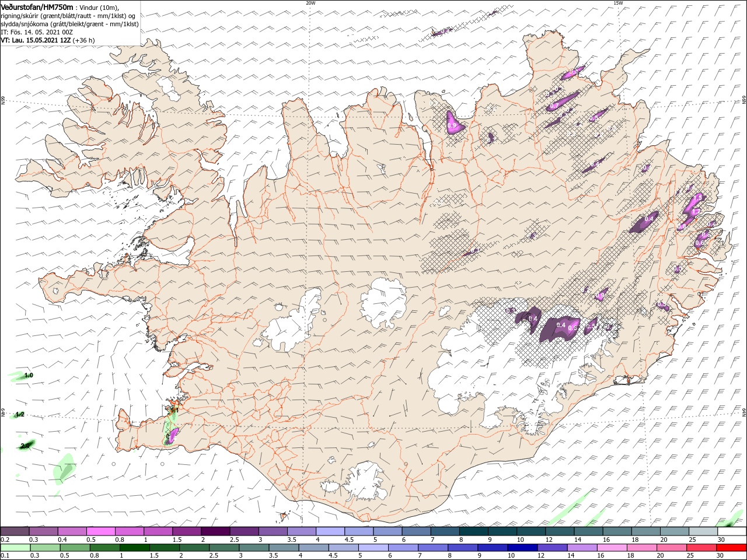The image size is (747, 560).
Task: Click the 66N latitude label at right edge
Action: pyautogui.click(x=744, y=100)
